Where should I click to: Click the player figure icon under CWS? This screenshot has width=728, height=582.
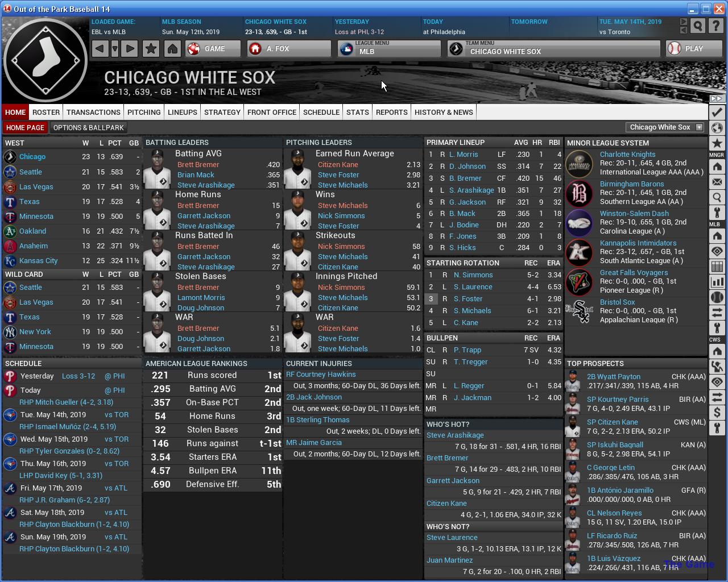click(x=717, y=367)
